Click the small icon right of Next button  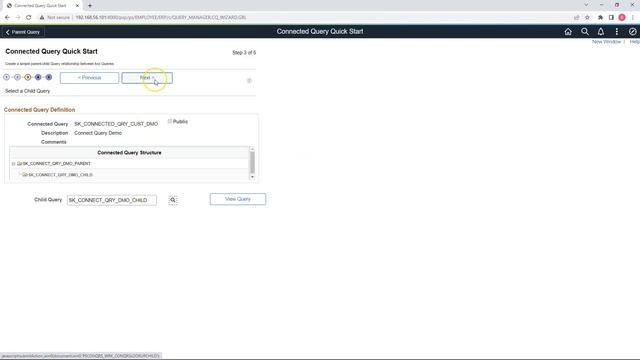(249, 80)
